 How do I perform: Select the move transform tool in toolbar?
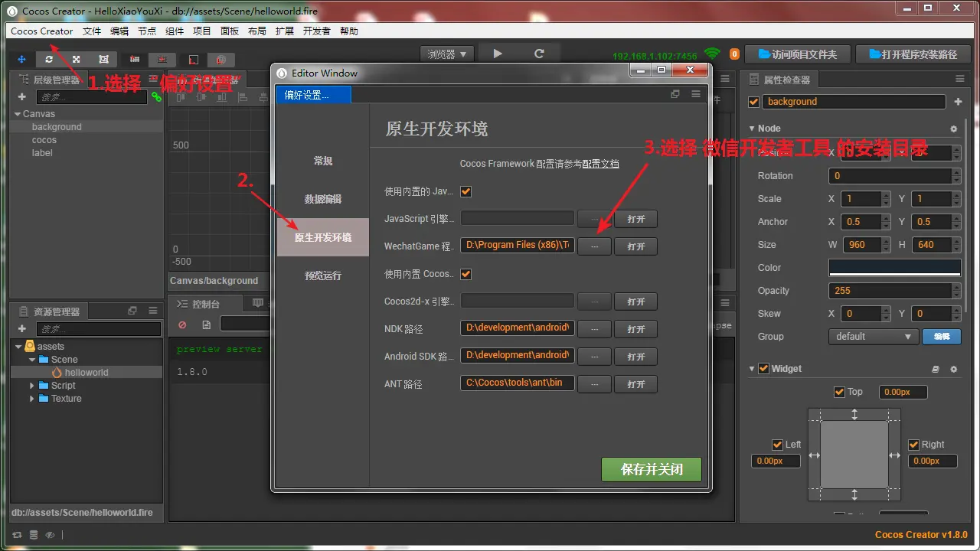pos(21,59)
